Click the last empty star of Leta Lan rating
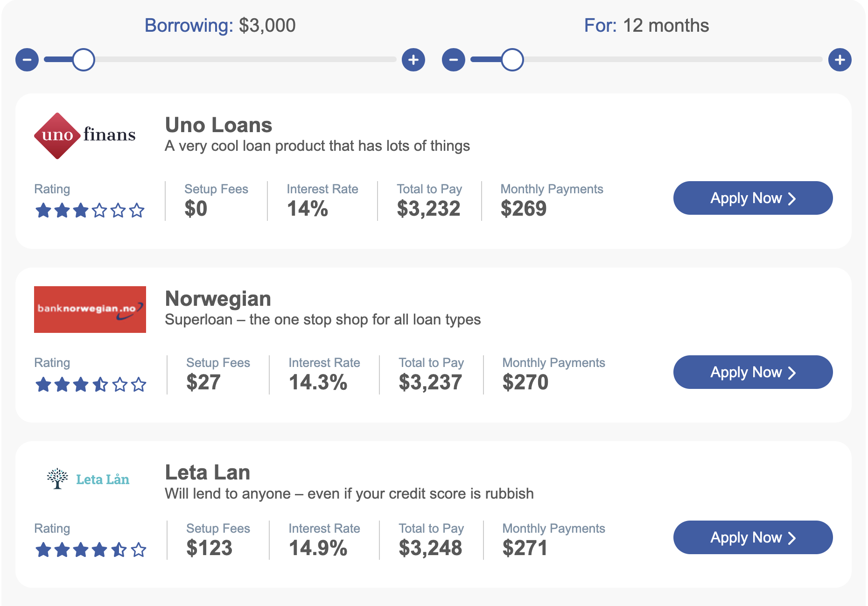 click(139, 550)
